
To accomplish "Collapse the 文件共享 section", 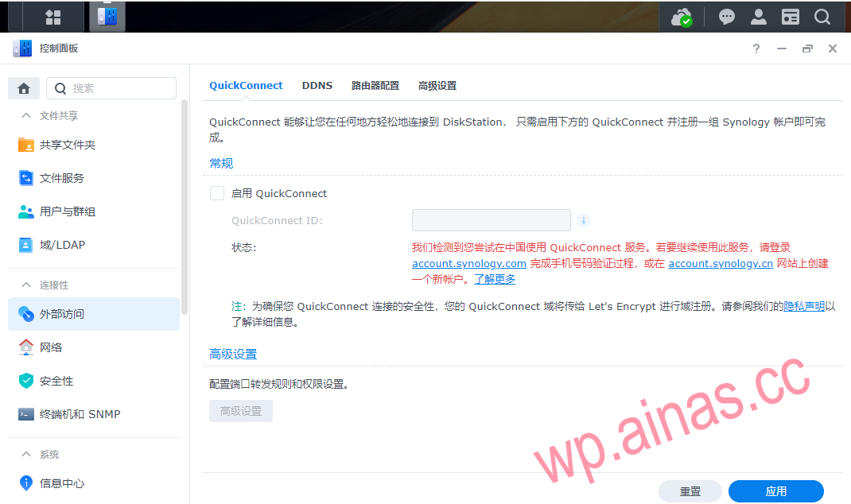I will [x=25, y=115].
